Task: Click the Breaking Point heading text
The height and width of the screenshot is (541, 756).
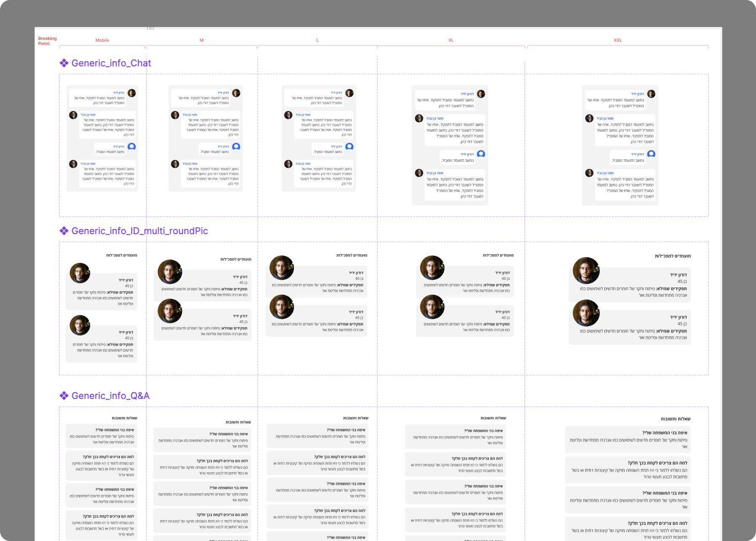Action: (47, 41)
